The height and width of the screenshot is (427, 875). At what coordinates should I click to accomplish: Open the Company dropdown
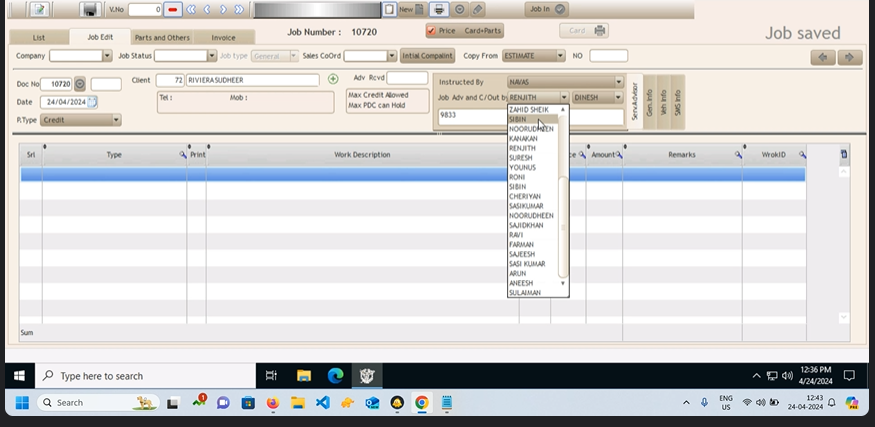point(107,56)
